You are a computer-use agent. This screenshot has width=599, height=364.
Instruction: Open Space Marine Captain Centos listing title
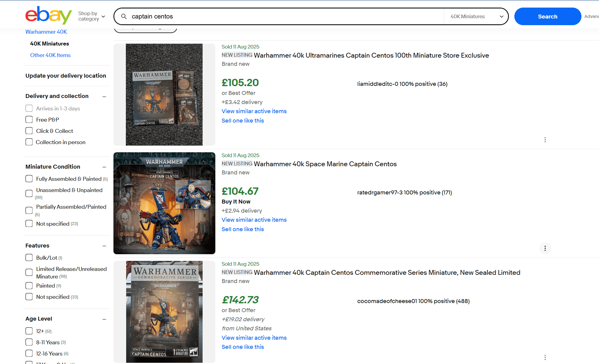pyautogui.click(x=325, y=164)
